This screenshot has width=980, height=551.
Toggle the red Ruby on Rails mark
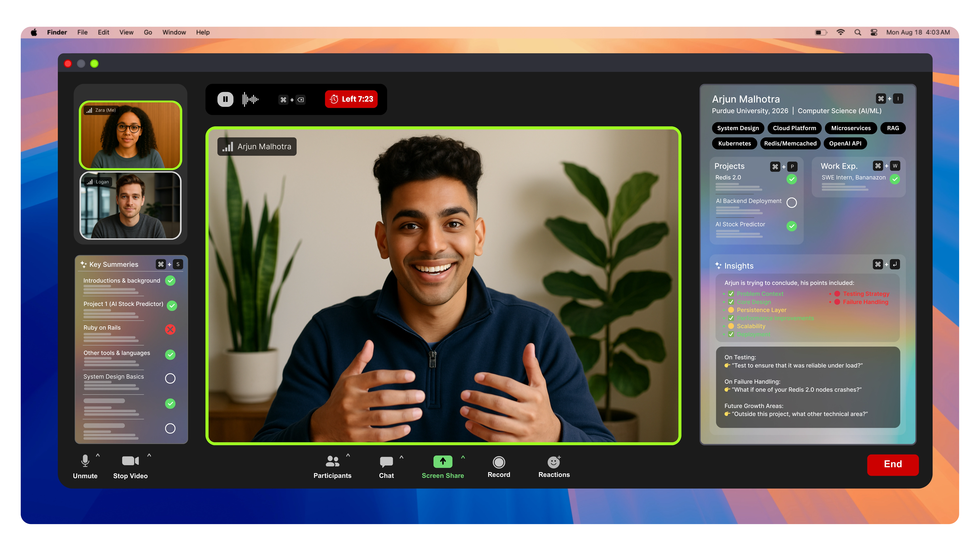[170, 329]
